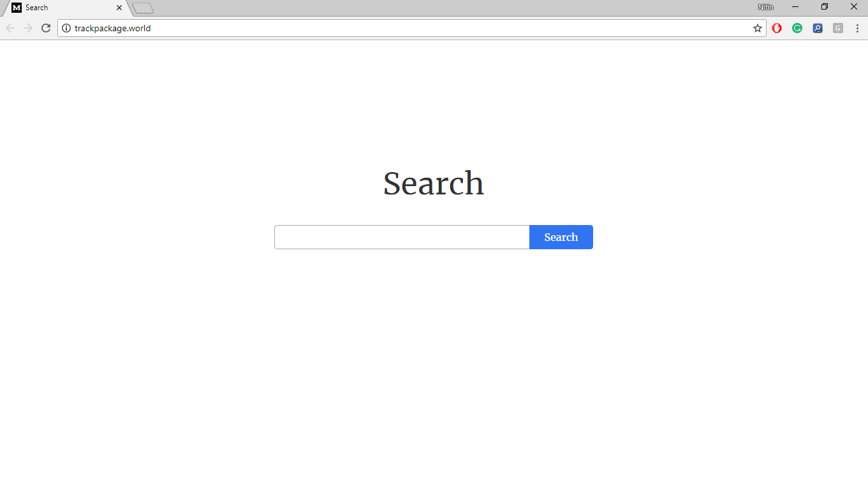Open a new tab

click(x=143, y=8)
